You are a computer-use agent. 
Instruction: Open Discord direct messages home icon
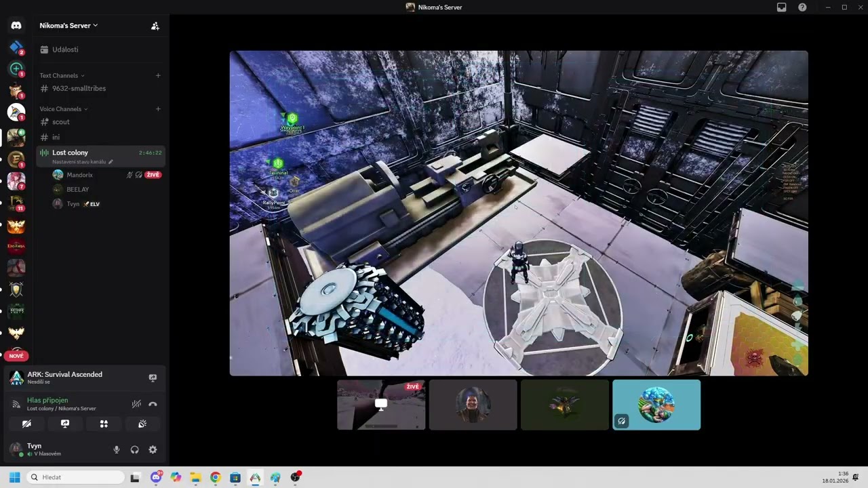coord(16,26)
